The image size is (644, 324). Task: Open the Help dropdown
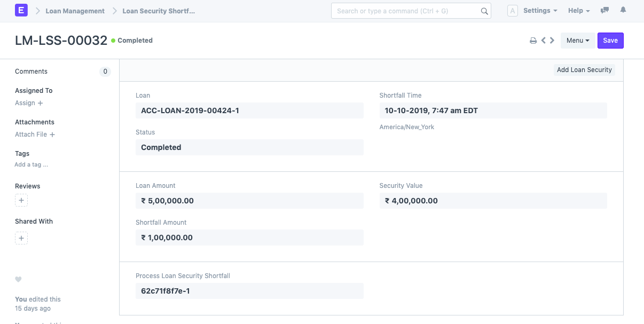[579, 10]
